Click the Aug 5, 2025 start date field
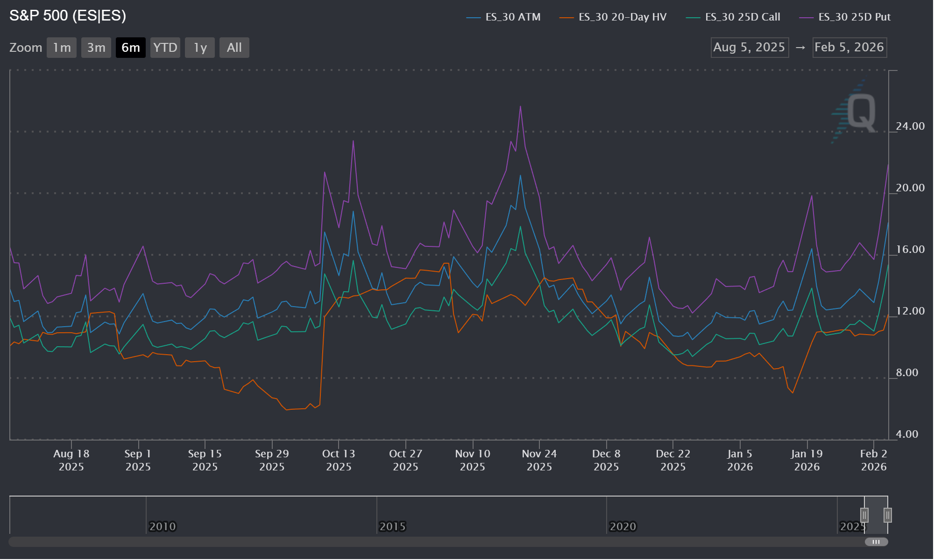Screen dimensions: 934x560 point(750,48)
